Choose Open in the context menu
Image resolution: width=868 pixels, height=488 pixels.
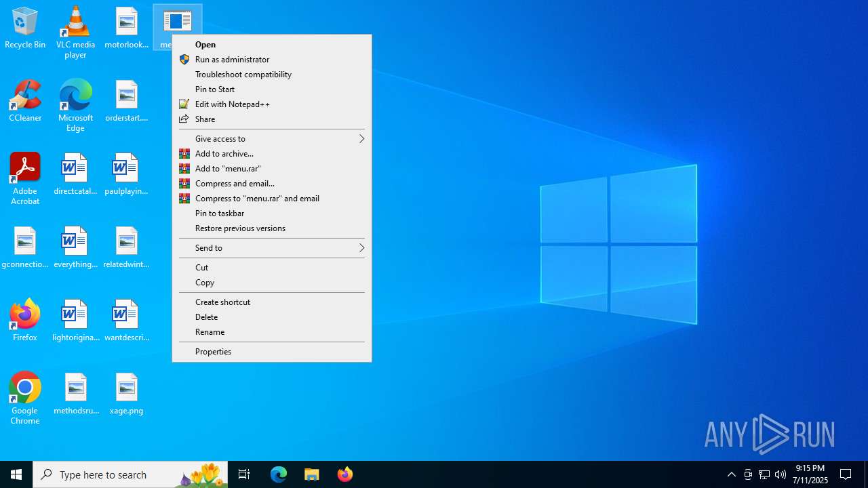(x=272, y=45)
